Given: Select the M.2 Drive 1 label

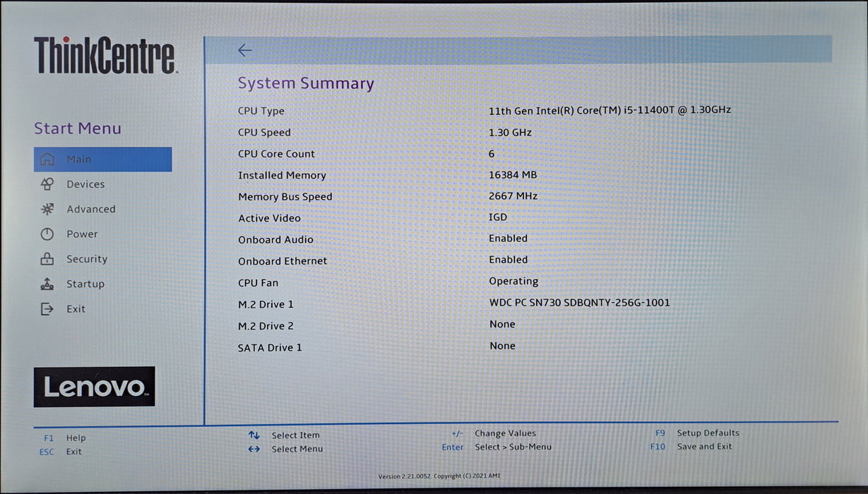Looking at the screenshot, I should pyautogui.click(x=266, y=305).
